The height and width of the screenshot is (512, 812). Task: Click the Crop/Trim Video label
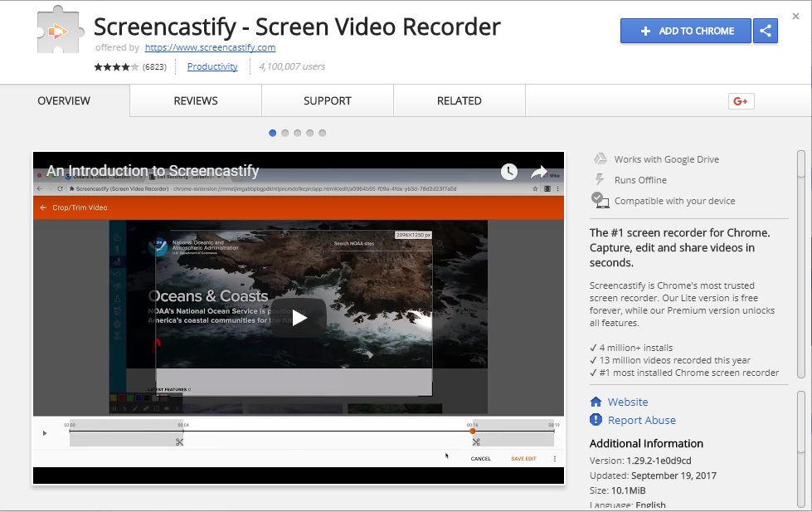[80, 207]
